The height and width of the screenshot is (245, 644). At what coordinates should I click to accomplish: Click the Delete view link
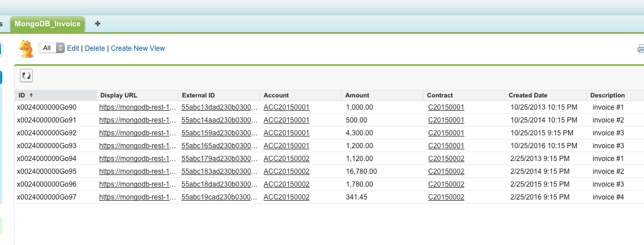tap(95, 48)
